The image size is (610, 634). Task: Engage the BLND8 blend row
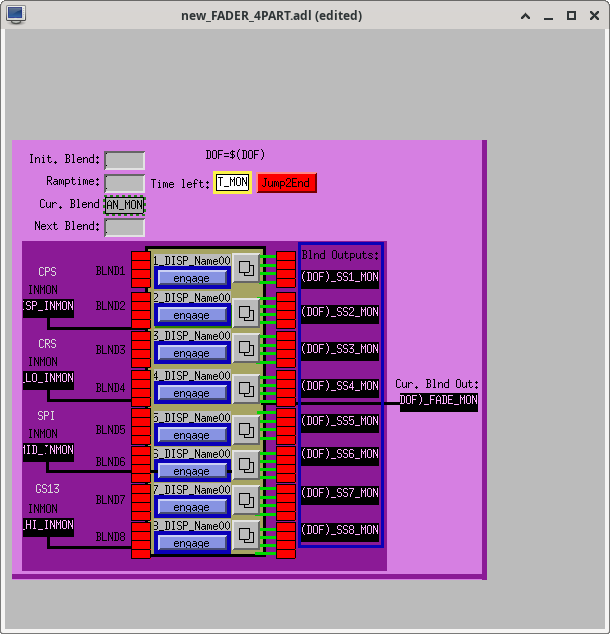[192, 543]
